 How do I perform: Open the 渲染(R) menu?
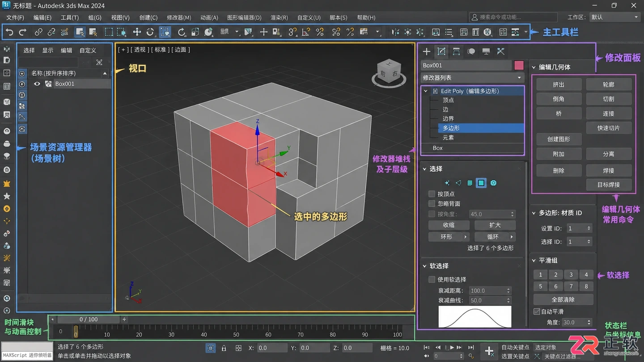(280, 17)
